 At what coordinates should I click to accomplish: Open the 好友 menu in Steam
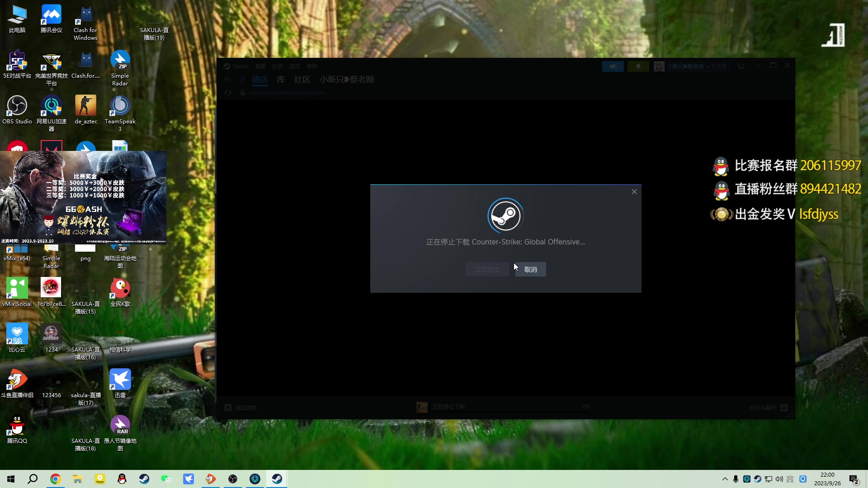[278, 66]
